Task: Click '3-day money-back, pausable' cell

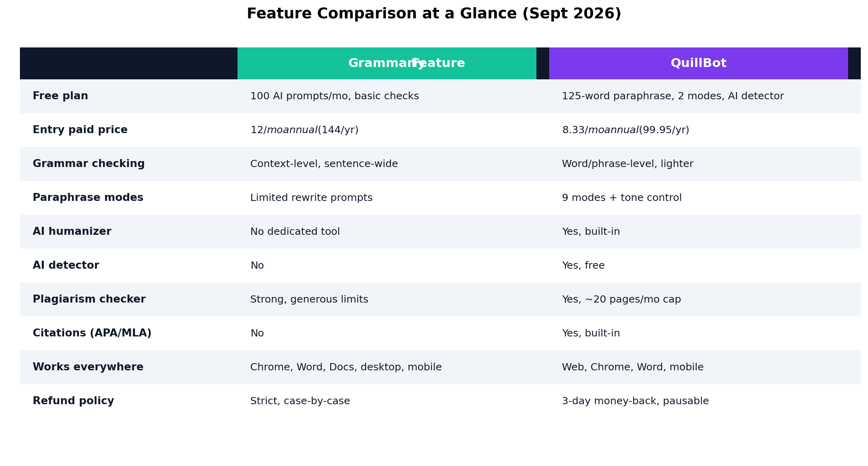Action: pos(635,401)
